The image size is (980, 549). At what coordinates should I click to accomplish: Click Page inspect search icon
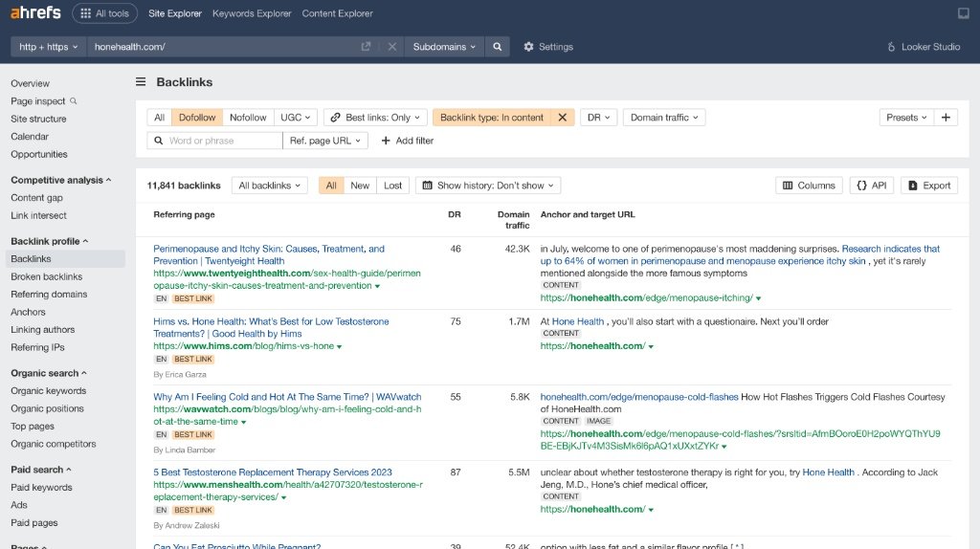[73, 100]
